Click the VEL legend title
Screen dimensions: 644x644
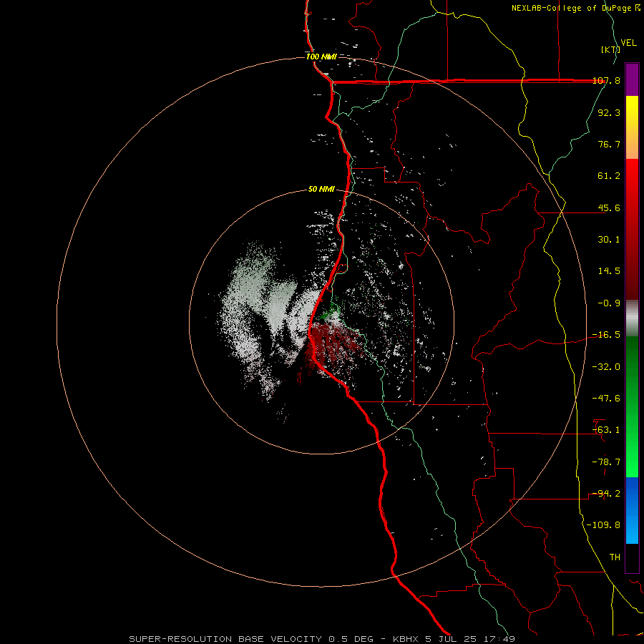(628, 43)
